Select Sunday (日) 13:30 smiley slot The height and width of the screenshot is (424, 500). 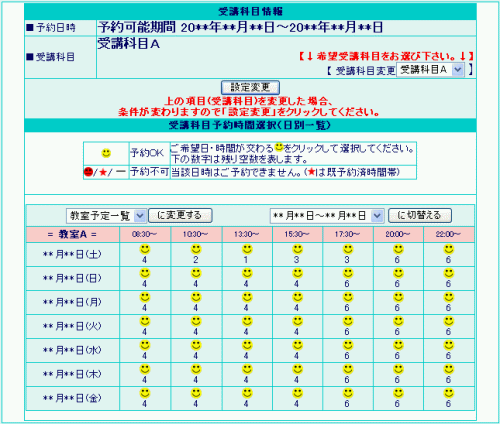(x=247, y=273)
